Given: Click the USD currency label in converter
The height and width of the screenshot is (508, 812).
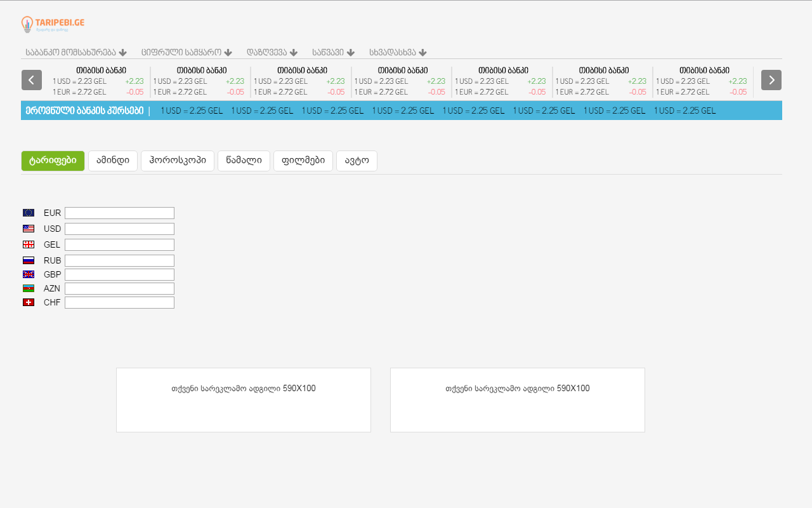Looking at the screenshot, I should point(52,229).
